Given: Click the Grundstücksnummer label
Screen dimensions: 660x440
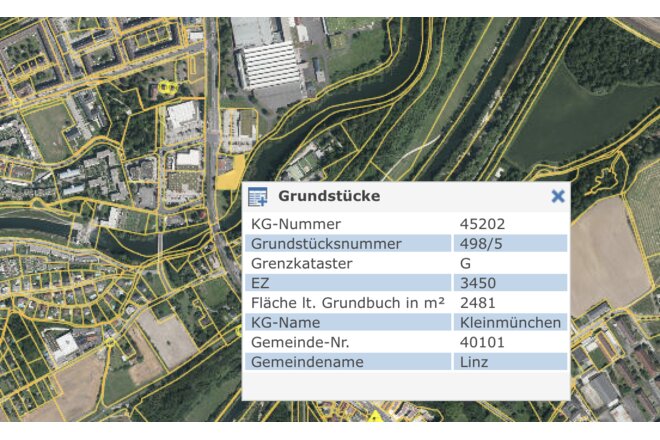Looking at the screenshot, I should [326, 244].
